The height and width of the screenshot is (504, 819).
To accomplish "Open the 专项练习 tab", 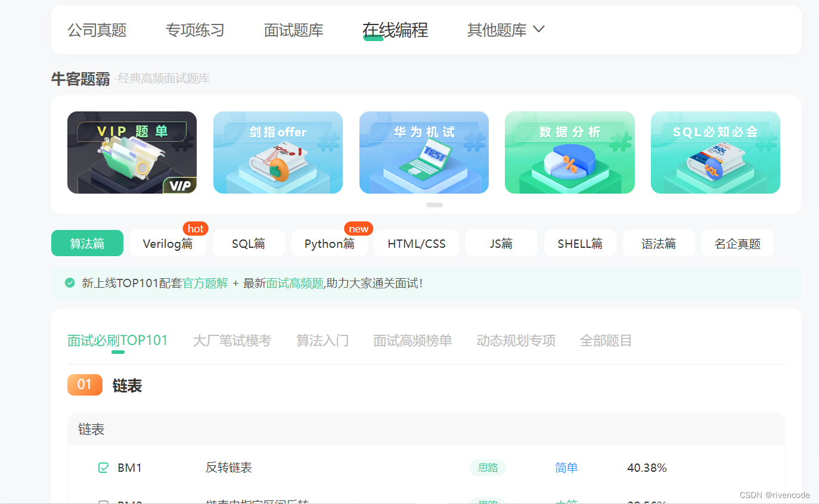I will pos(195,30).
